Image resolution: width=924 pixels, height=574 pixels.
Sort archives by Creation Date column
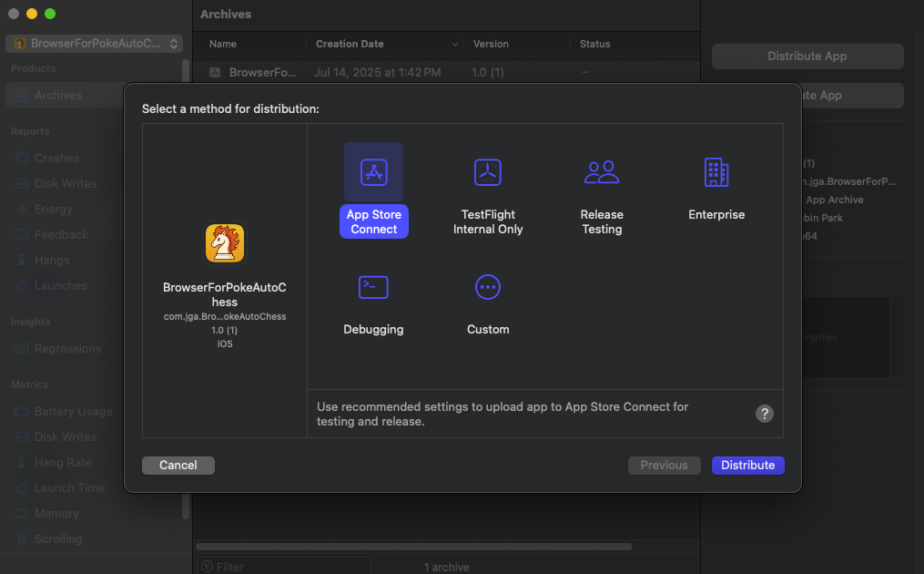coord(350,44)
